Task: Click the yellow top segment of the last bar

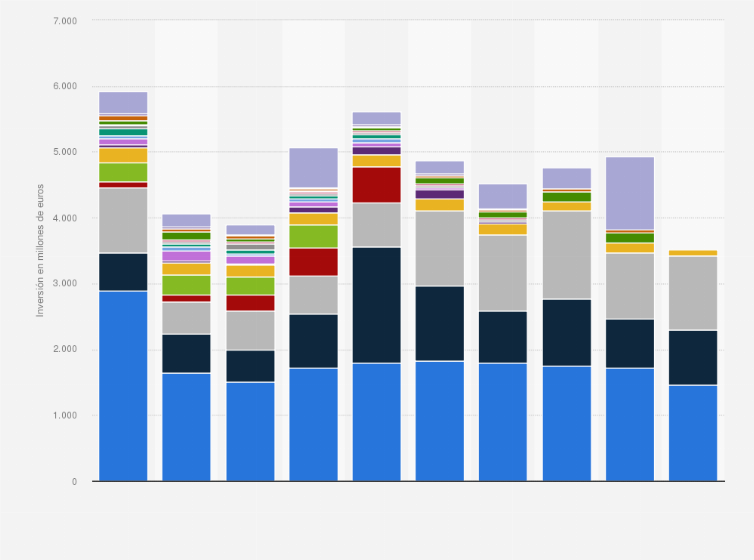Action: pyautogui.click(x=692, y=253)
